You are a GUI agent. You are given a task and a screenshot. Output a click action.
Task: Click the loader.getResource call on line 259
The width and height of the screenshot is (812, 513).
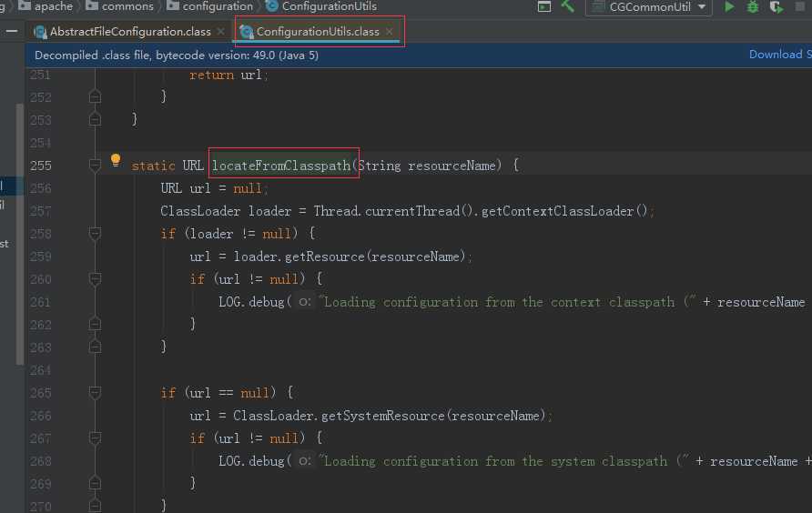click(299, 256)
